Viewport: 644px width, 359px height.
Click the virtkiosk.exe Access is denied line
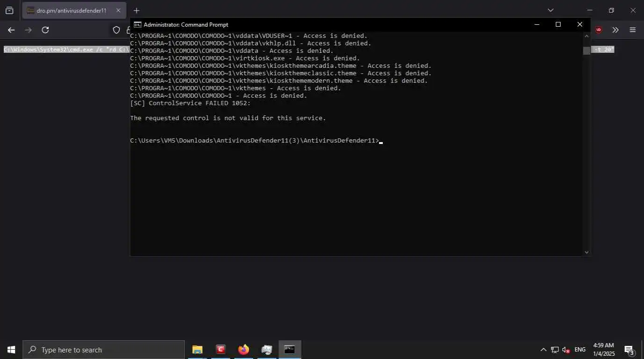coord(245,58)
